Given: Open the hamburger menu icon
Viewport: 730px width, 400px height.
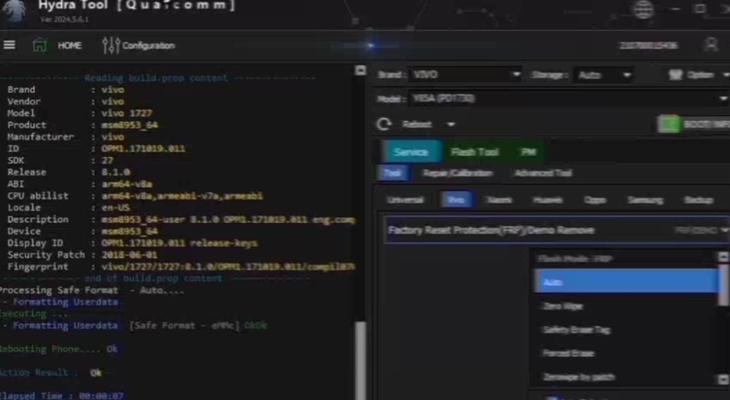Looking at the screenshot, I should 9,45.
